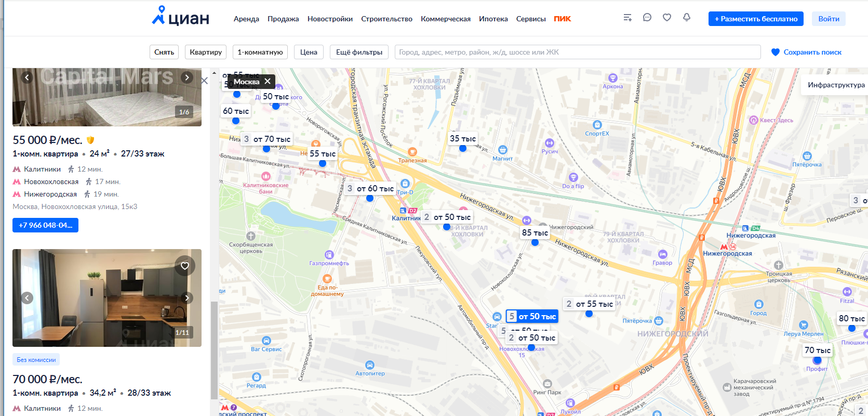Viewport: 868px width, 416px height.
Task: Select the 80 тыс map price marker
Action: 852,318
